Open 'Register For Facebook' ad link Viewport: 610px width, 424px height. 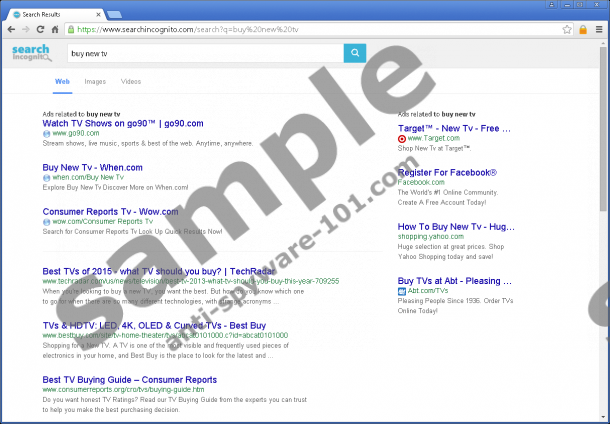coord(448,173)
